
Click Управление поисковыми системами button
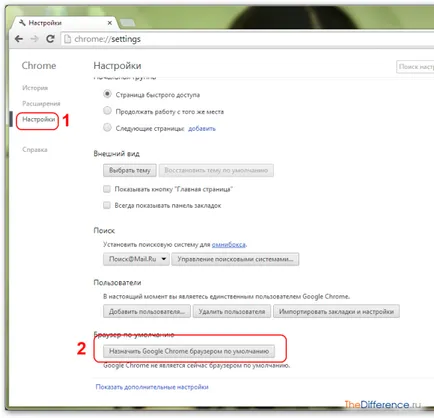(235, 259)
